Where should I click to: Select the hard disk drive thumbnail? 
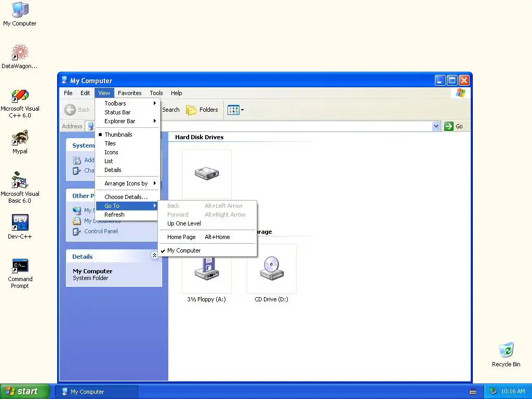[207, 174]
